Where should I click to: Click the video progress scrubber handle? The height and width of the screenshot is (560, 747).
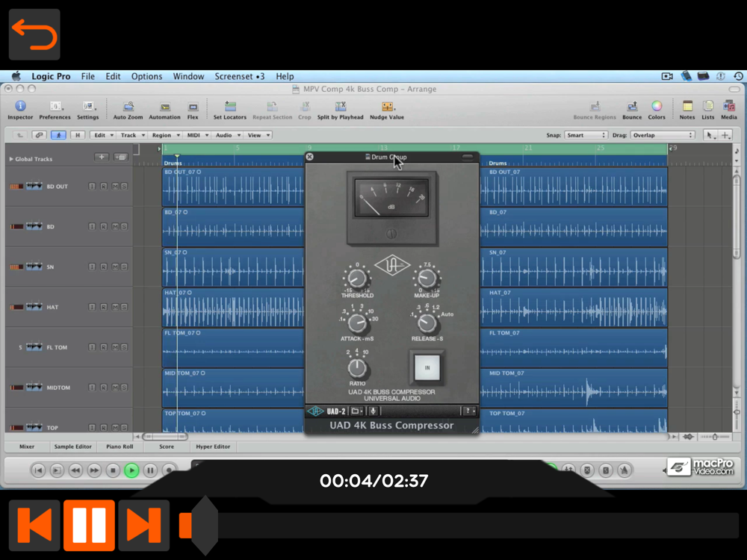click(x=205, y=525)
